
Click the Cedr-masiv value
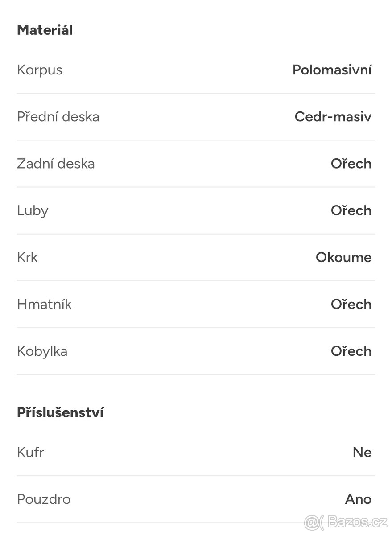coord(333,117)
